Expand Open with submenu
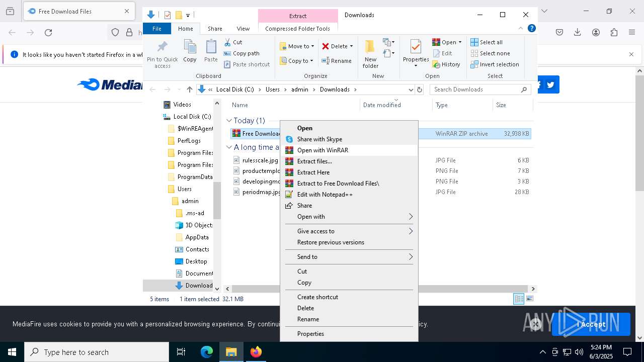The width and height of the screenshot is (644, 362). point(349,217)
